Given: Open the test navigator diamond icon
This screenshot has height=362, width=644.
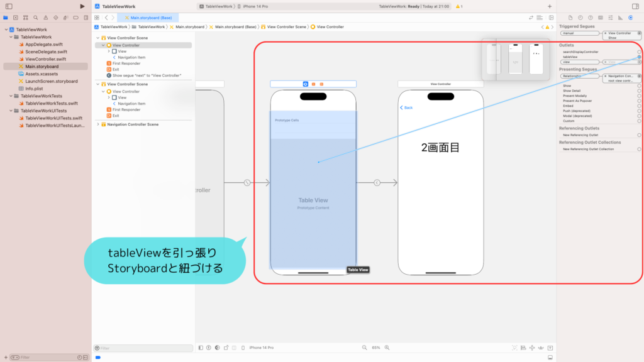Looking at the screenshot, I should pyautogui.click(x=56, y=18).
